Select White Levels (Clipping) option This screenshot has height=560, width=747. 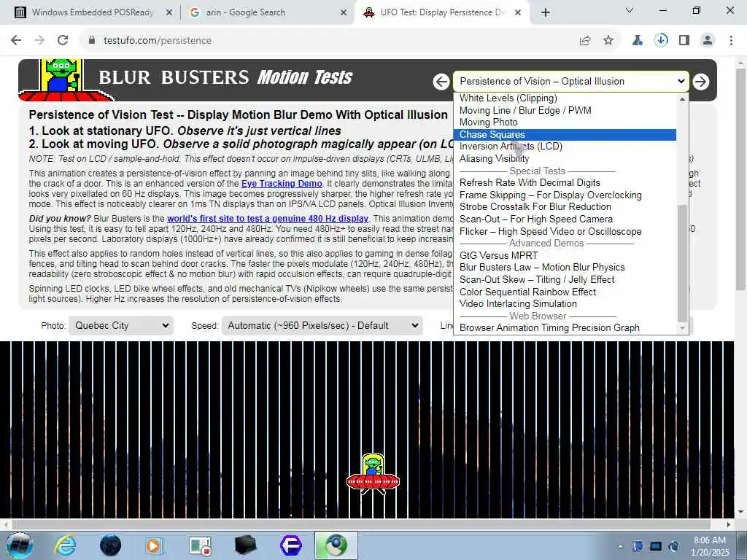[x=565, y=98]
